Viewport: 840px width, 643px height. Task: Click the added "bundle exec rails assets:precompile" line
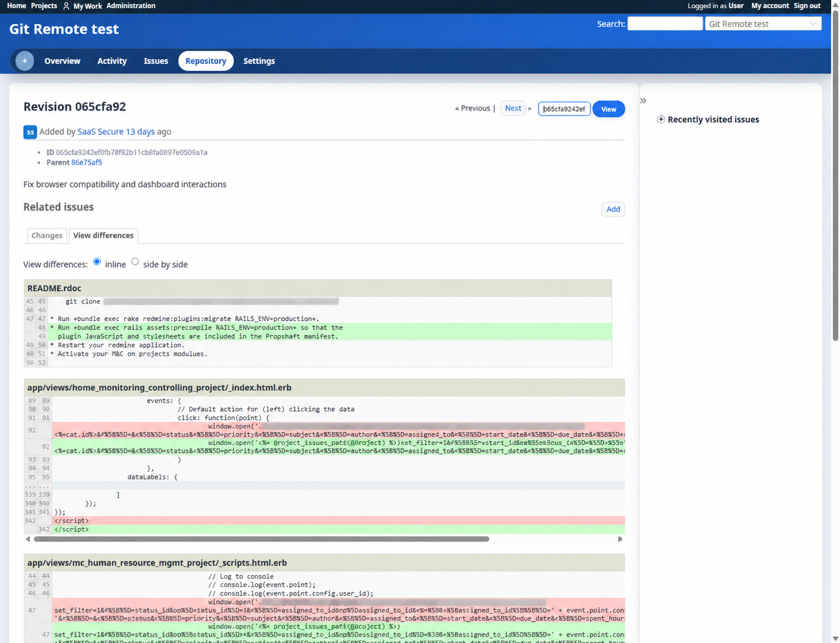197,328
